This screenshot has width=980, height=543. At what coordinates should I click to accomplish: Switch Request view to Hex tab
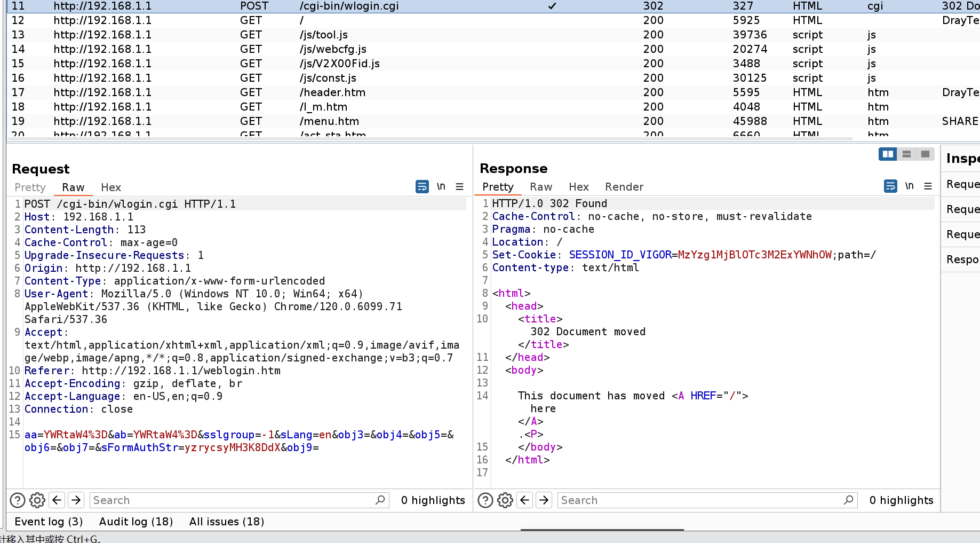tap(111, 187)
